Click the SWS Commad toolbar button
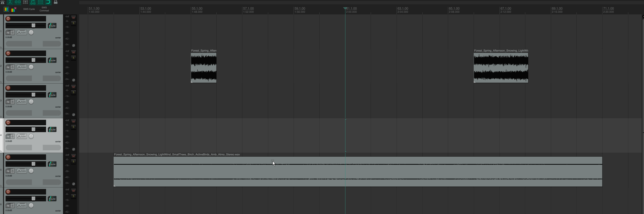 click(44, 9)
